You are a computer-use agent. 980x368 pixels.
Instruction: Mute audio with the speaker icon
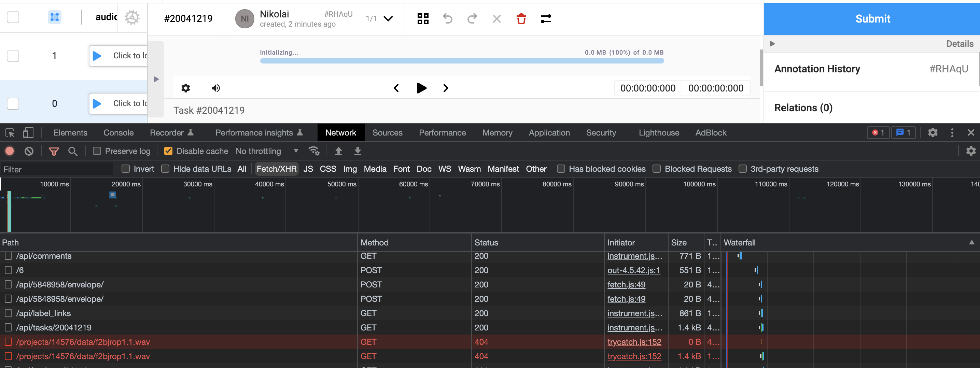(215, 88)
